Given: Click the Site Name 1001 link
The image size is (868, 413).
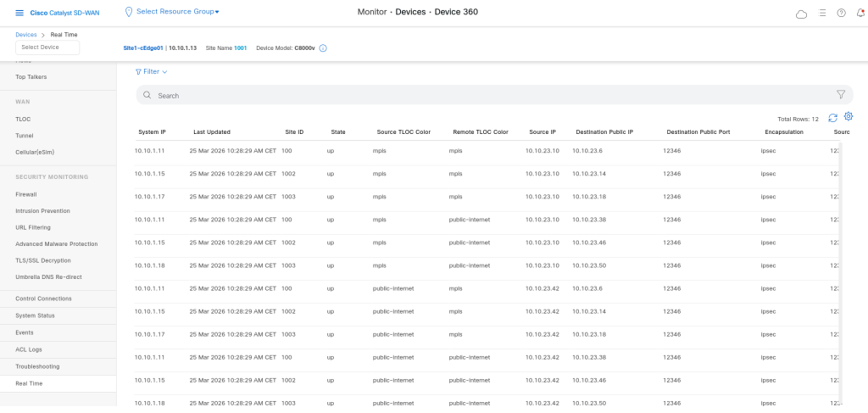Looking at the screenshot, I should click(x=240, y=48).
